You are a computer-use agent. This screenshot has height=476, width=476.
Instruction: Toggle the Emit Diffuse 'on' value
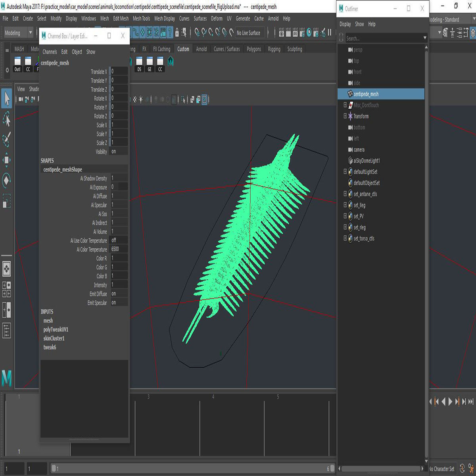coord(119,294)
